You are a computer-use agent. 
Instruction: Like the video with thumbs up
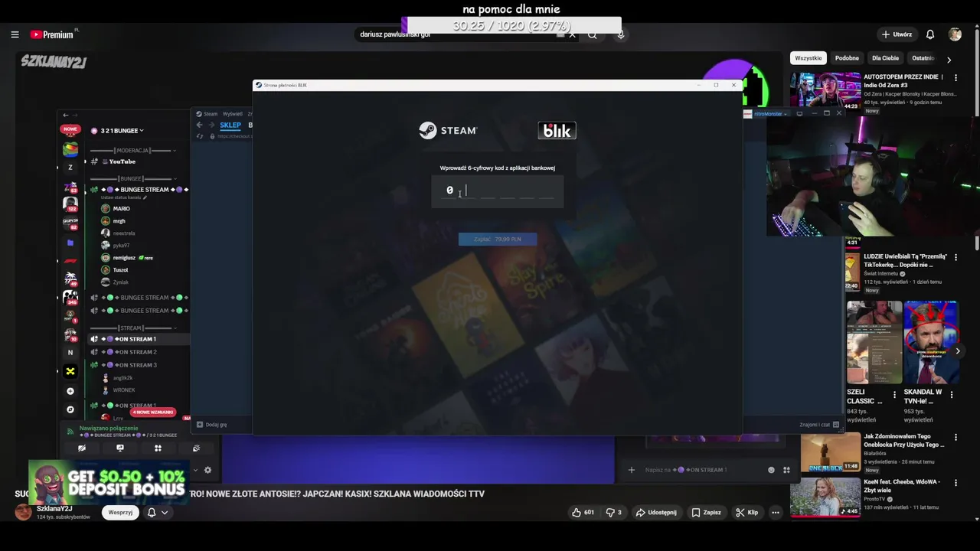(x=583, y=512)
